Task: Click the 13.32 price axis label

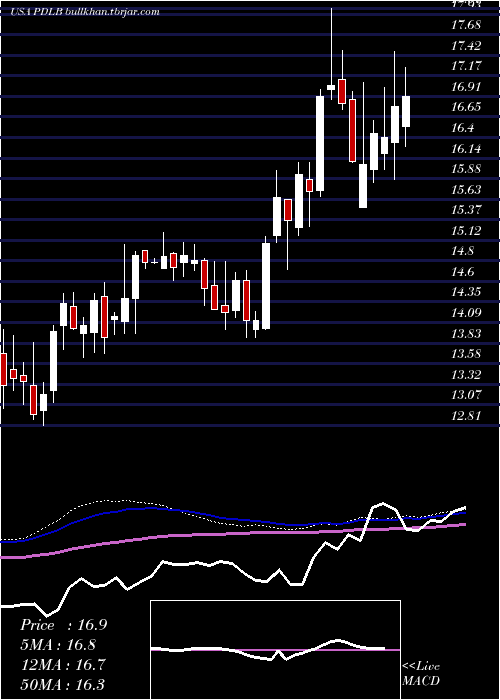Action: pos(466,375)
